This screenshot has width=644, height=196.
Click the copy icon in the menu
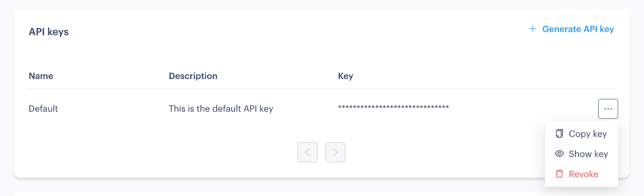pyautogui.click(x=559, y=134)
